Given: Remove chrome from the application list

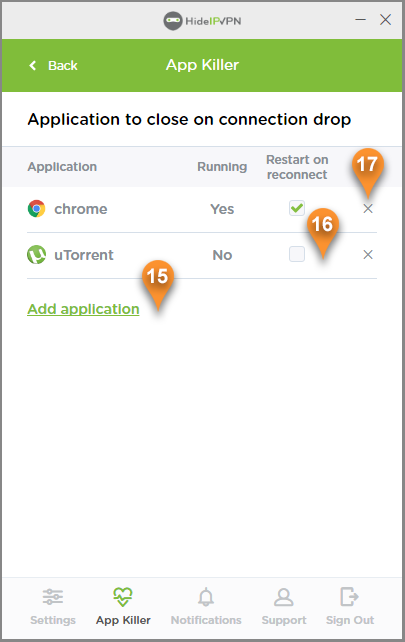Looking at the screenshot, I should point(368,209).
